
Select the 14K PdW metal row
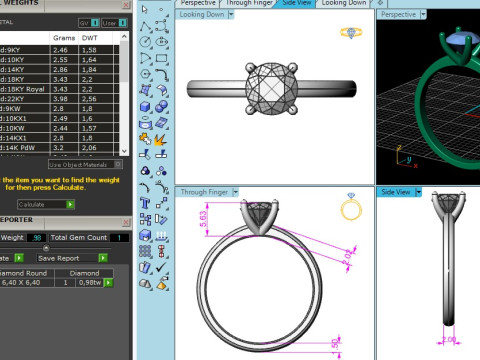[x=59, y=148]
